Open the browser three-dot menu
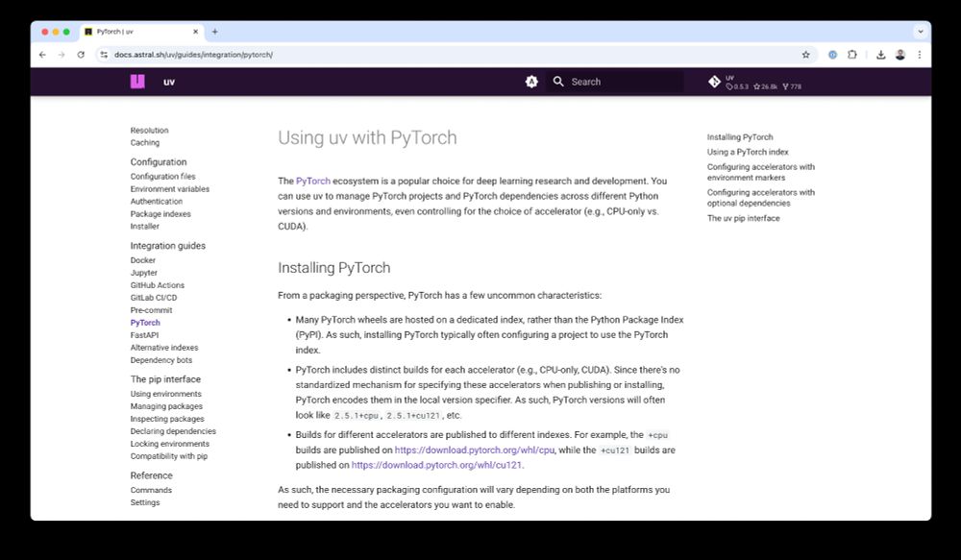Viewport: 961px width, 560px height. point(920,55)
